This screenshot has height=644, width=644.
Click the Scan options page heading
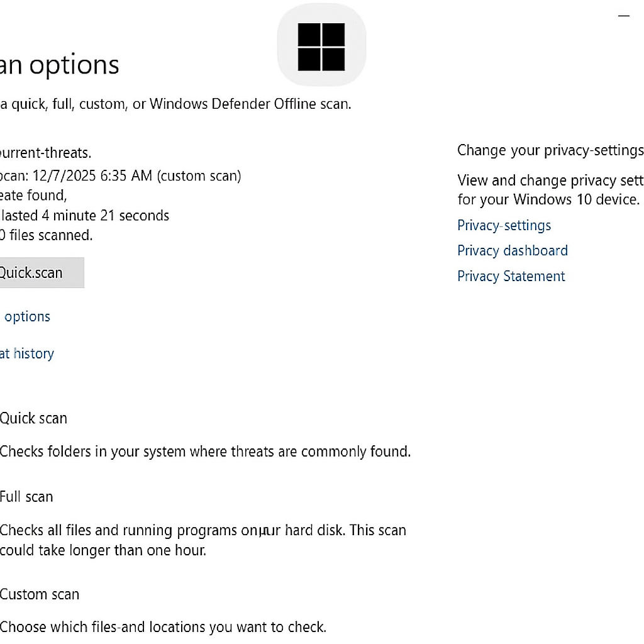pos(60,65)
